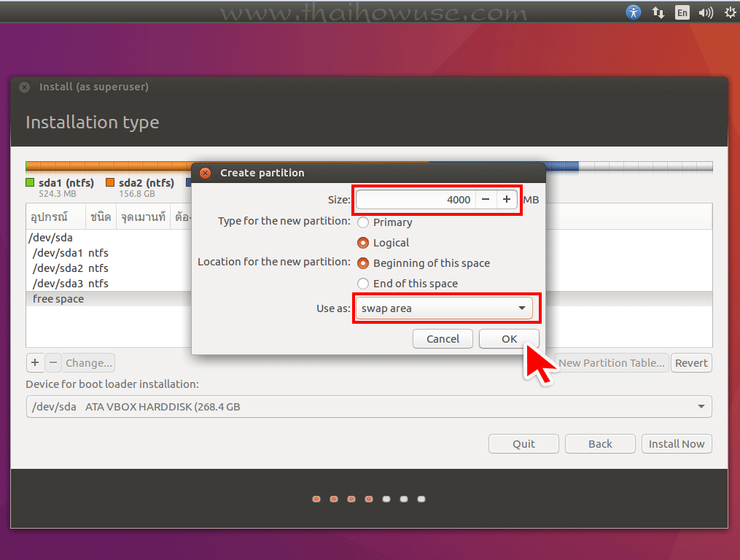This screenshot has height=560, width=740.
Task: Click the green sda1 (ntfs) legend swatch
Action: 30,182
